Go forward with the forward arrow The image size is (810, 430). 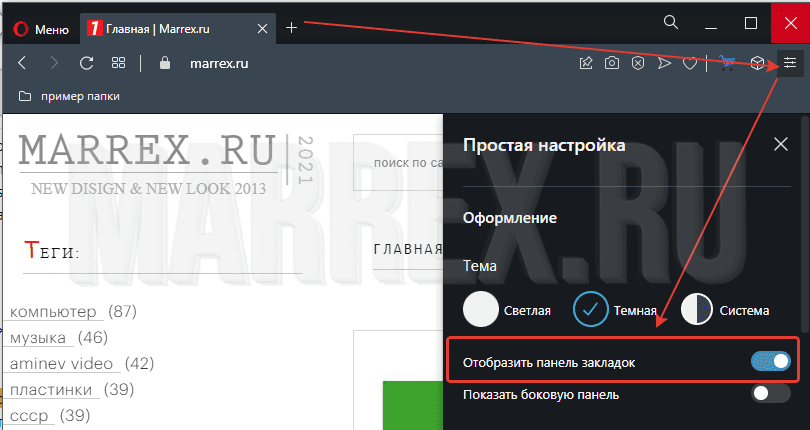pyautogui.click(x=54, y=63)
